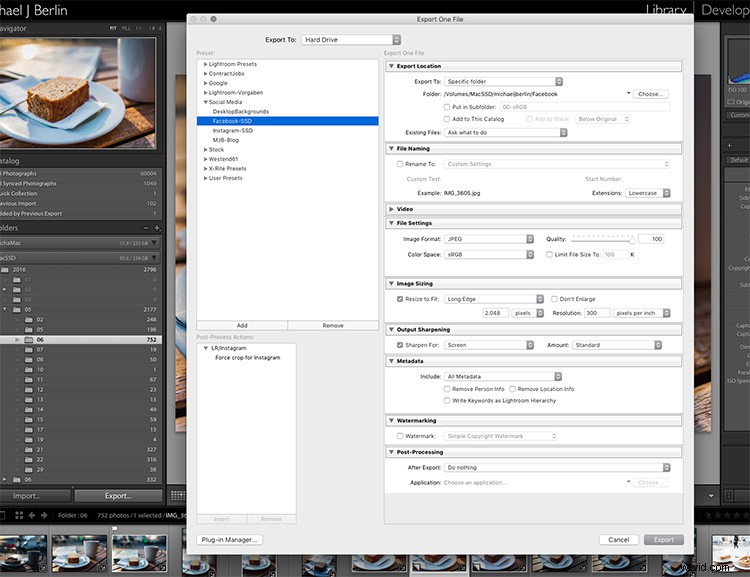Viewport: 750px width, 577px height.
Task: Click the plus icon in Folders panel header
Action: click(157, 228)
